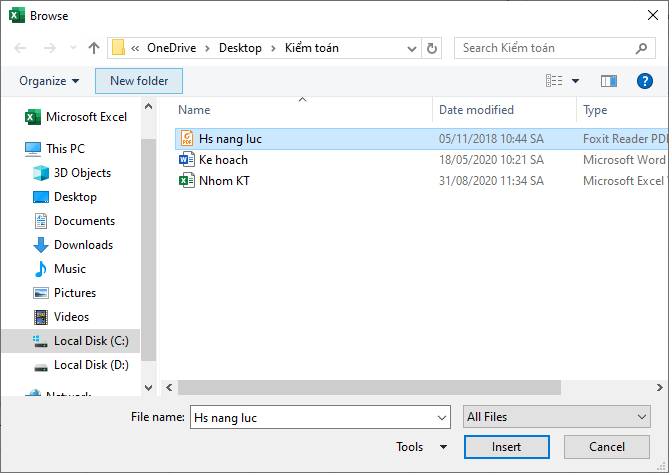
Task: Change the view layout icon
Action: point(554,81)
